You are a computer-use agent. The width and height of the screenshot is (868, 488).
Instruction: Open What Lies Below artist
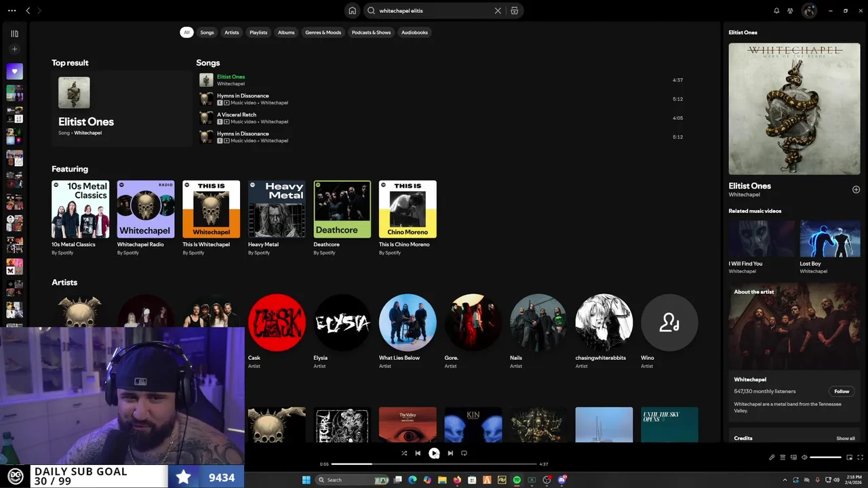click(408, 331)
